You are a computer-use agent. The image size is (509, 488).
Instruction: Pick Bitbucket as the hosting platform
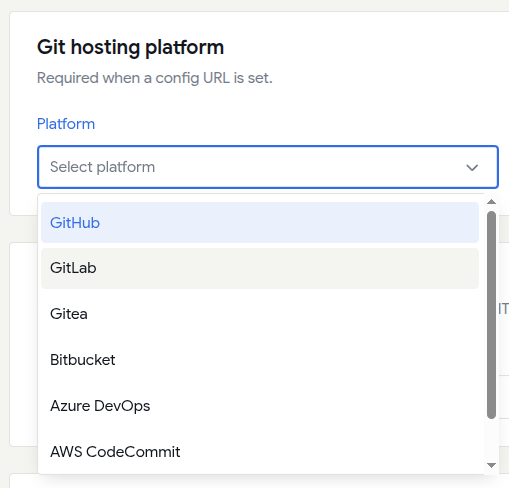click(260, 360)
